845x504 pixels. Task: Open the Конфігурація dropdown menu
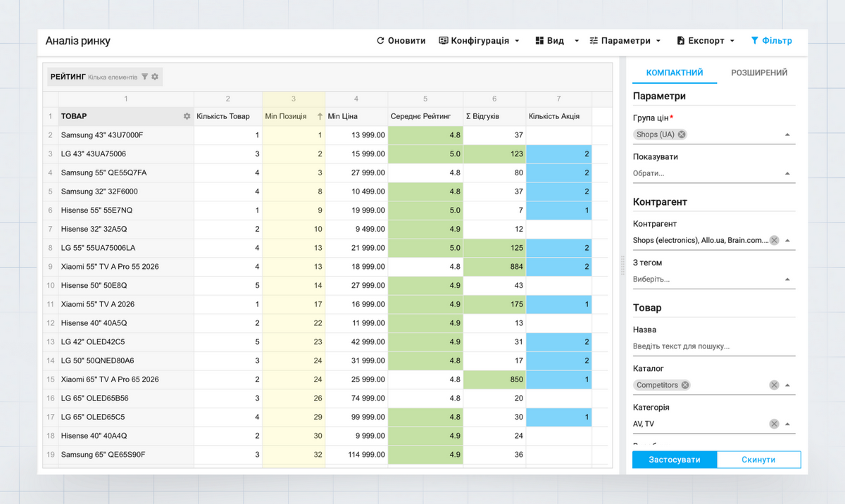[479, 41]
